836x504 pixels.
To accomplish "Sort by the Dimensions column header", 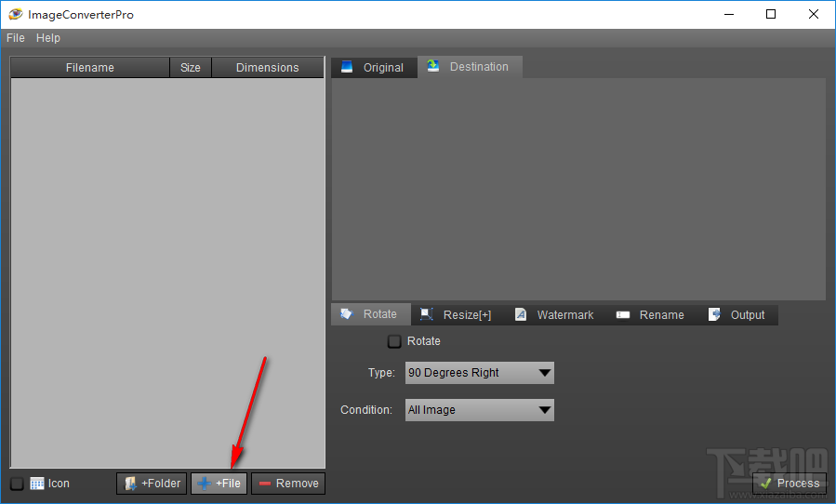I will pyautogui.click(x=268, y=68).
